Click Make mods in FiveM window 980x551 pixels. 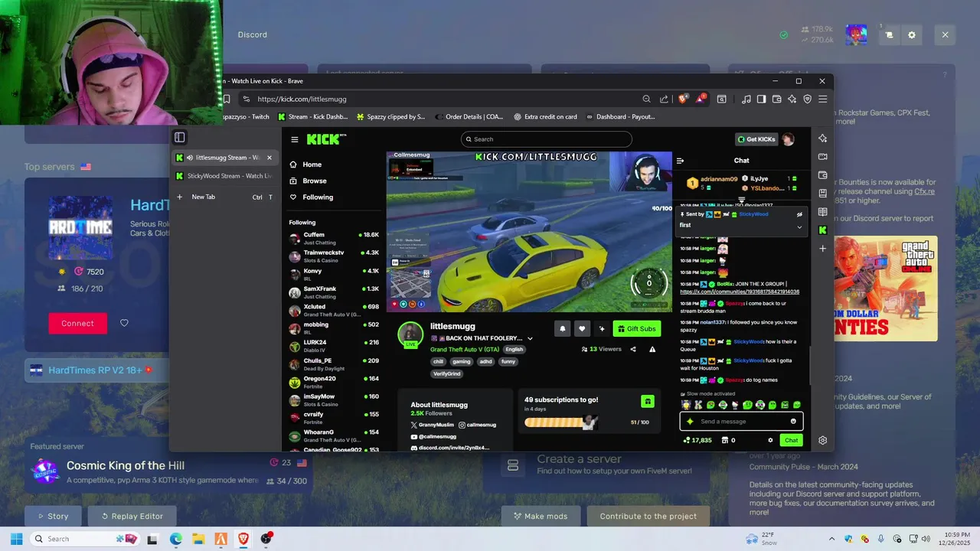541,516
